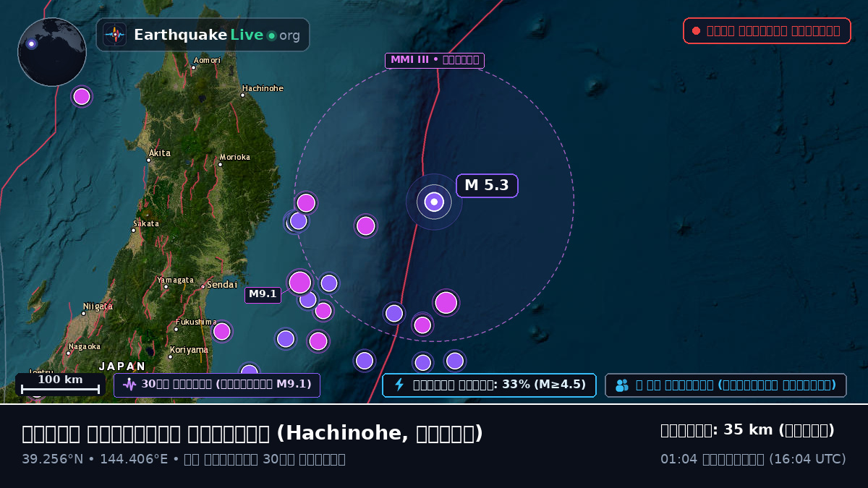Viewport: 868px width, 488px height.
Task: Click the Sakata city label
Action: click(146, 223)
